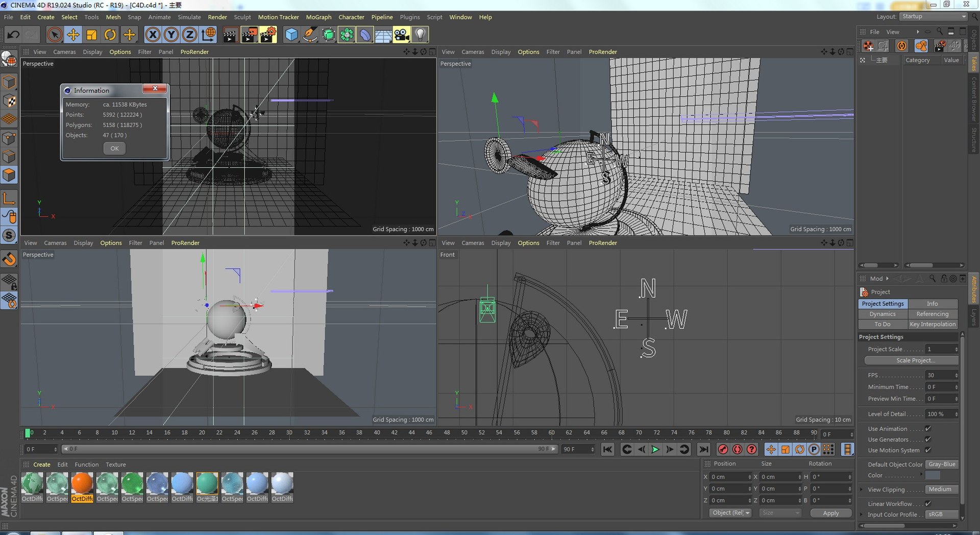Image resolution: width=980 pixels, height=535 pixels.
Task: Open the Simulate menu
Action: tap(189, 17)
